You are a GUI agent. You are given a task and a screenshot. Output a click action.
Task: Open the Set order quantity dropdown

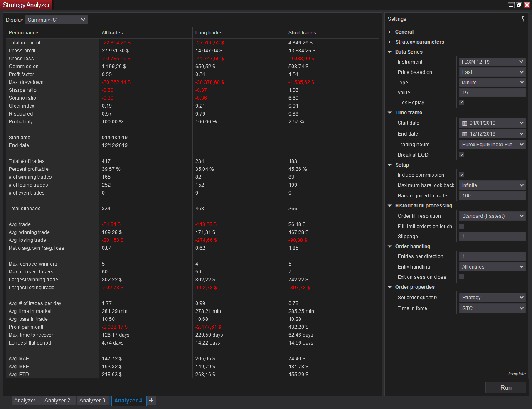pyautogui.click(x=493, y=297)
